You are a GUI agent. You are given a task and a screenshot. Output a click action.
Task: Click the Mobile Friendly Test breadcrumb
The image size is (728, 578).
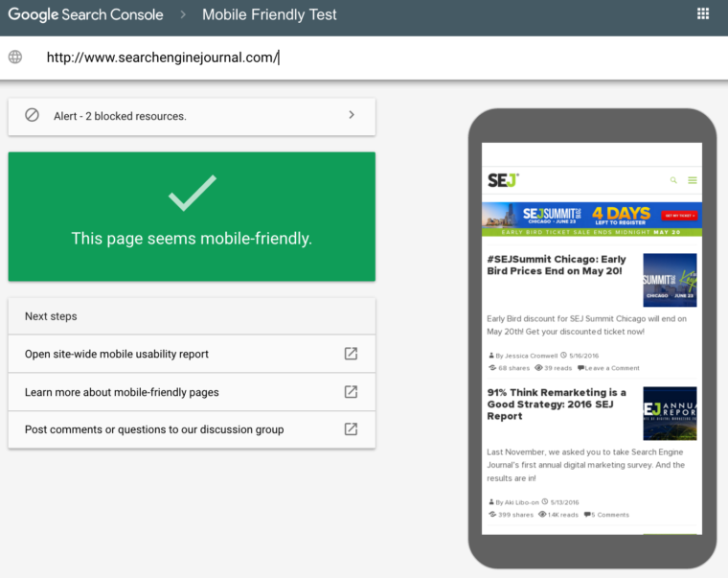(269, 15)
